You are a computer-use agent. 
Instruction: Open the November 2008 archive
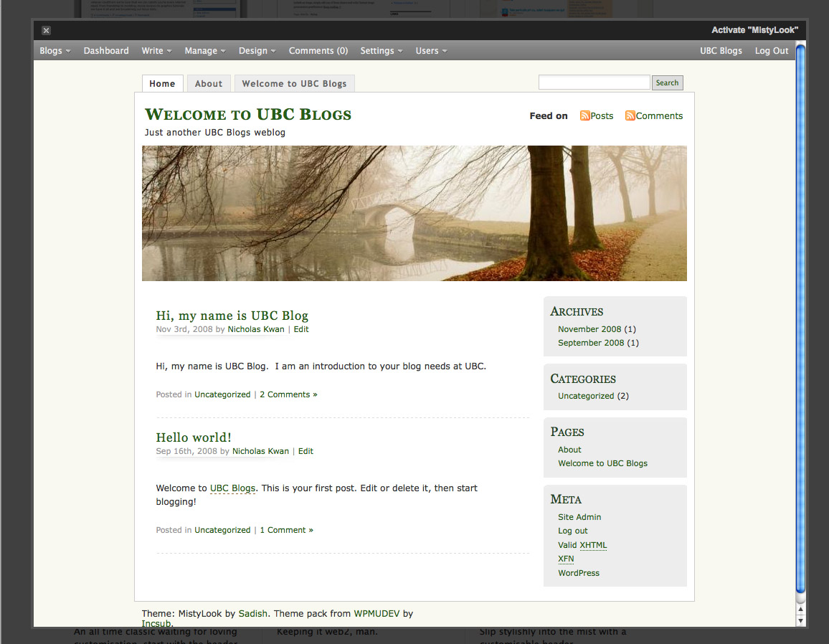(589, 329)
